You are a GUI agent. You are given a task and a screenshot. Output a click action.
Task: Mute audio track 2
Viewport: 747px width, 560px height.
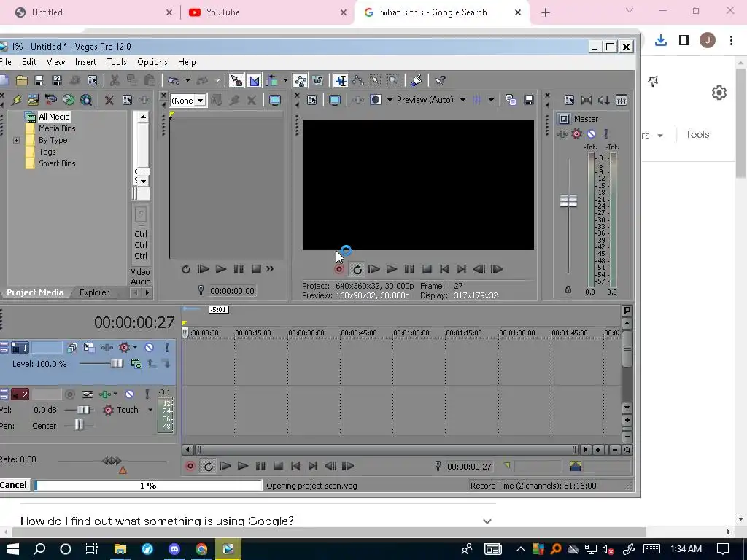coord(130,394)
